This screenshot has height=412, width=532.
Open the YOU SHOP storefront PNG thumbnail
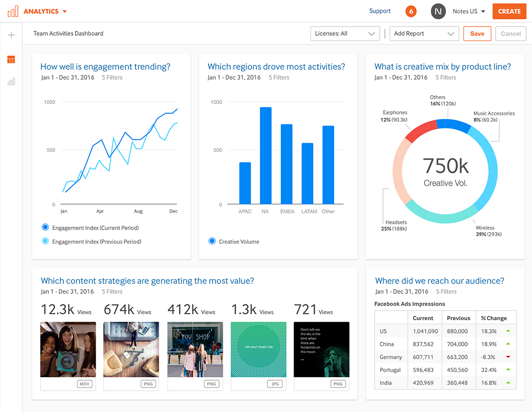coord(195,350)
